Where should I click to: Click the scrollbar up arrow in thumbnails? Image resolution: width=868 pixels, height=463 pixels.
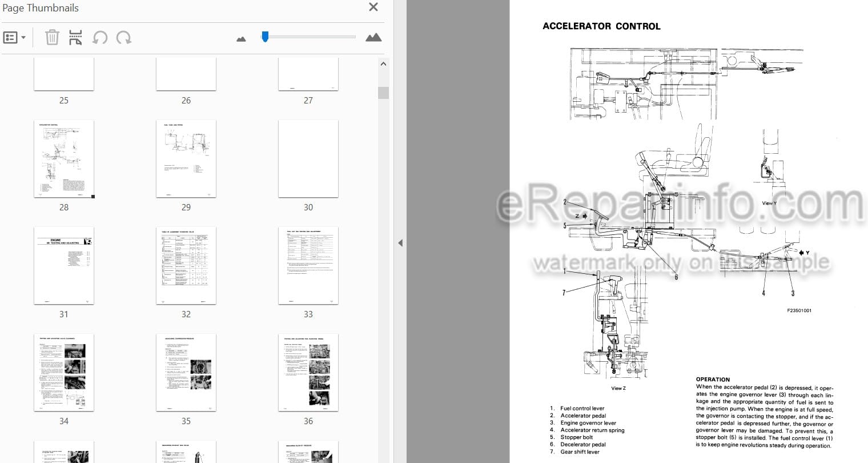coord(383,64)
